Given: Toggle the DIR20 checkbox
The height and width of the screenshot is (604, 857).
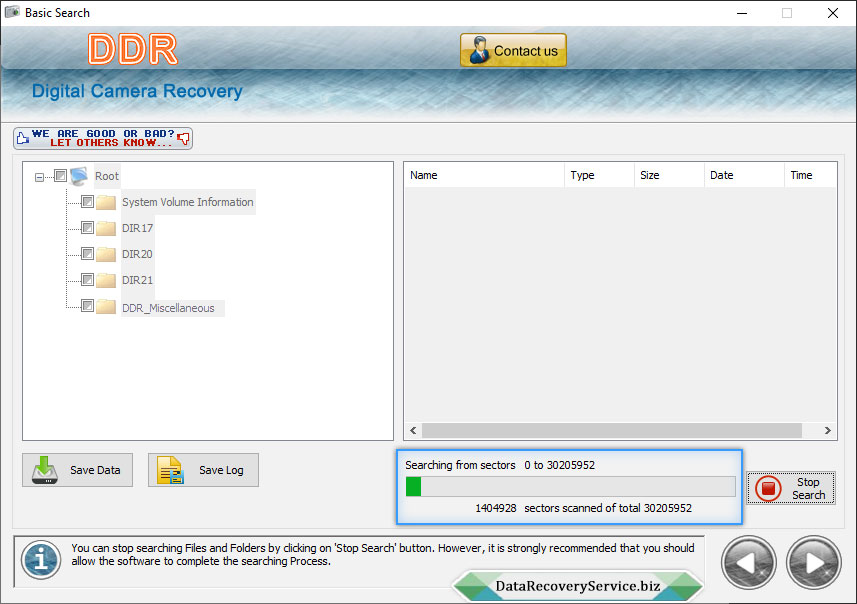Looking at the screenshot, I should point(87,254).
